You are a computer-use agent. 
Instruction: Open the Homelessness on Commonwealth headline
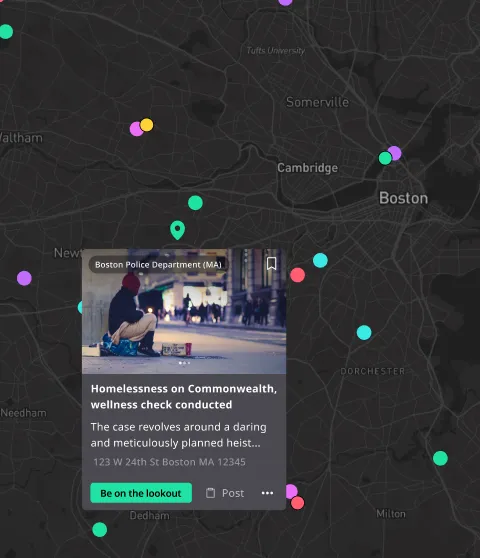pyautogui.click(x=184, y=396)
